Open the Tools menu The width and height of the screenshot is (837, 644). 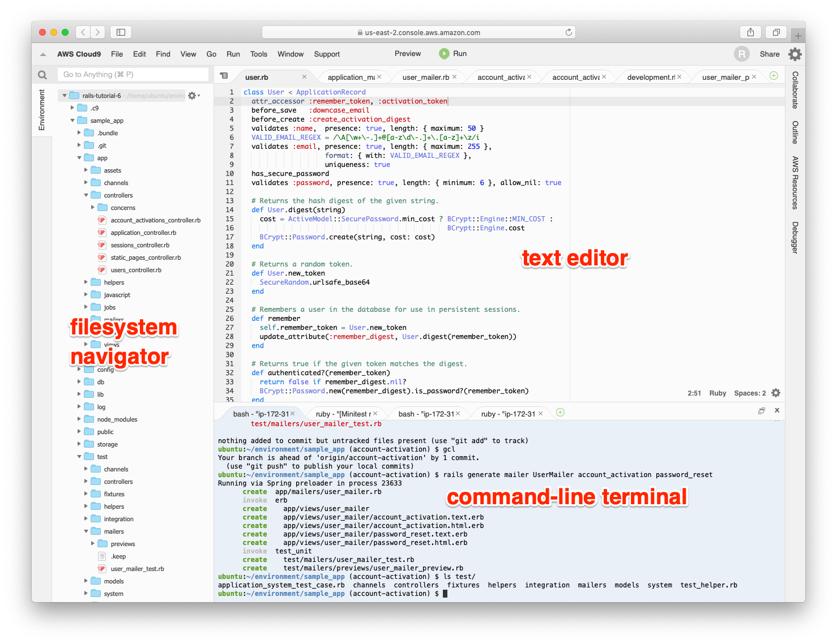pos(258,54)
